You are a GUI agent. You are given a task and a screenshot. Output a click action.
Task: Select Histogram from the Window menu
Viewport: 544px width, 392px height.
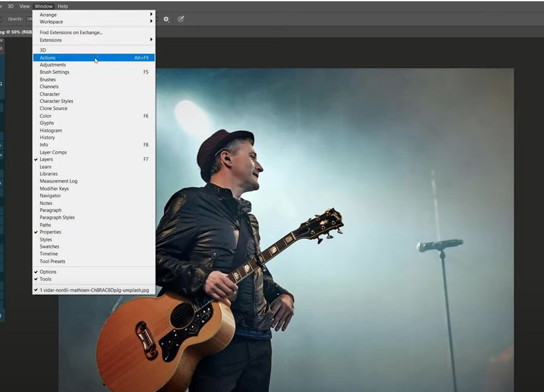click(51, 130)
